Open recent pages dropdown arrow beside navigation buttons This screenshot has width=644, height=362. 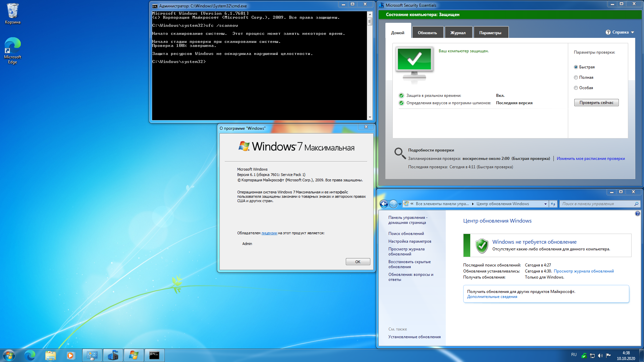tap(400, 204)
